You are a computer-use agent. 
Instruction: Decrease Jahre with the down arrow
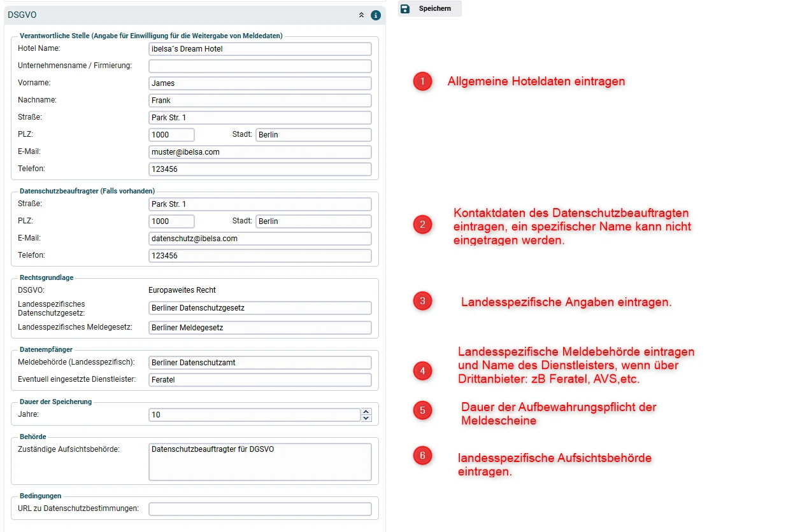[366, 418]
